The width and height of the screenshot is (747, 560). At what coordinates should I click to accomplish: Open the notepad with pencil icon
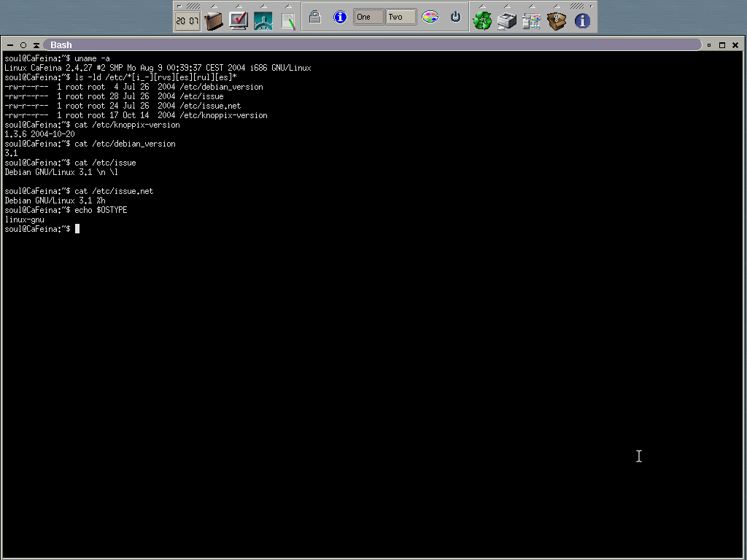click(x=287, y=20)
